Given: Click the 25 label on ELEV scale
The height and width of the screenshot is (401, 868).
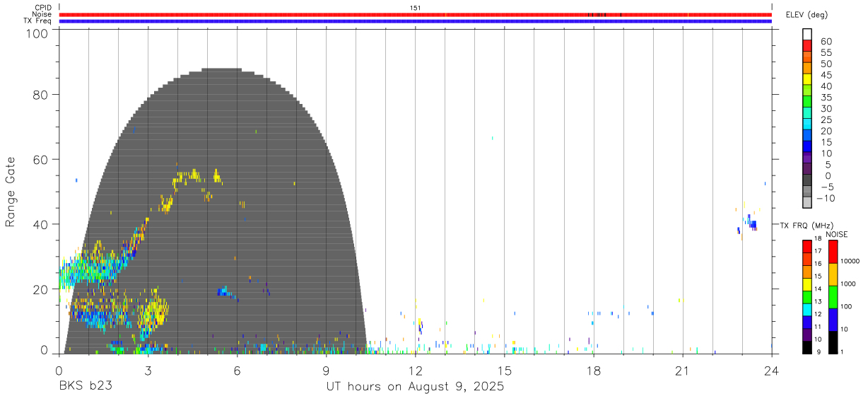Looking at the screenshot, I should pyautogui.click(x=825, y=120).
